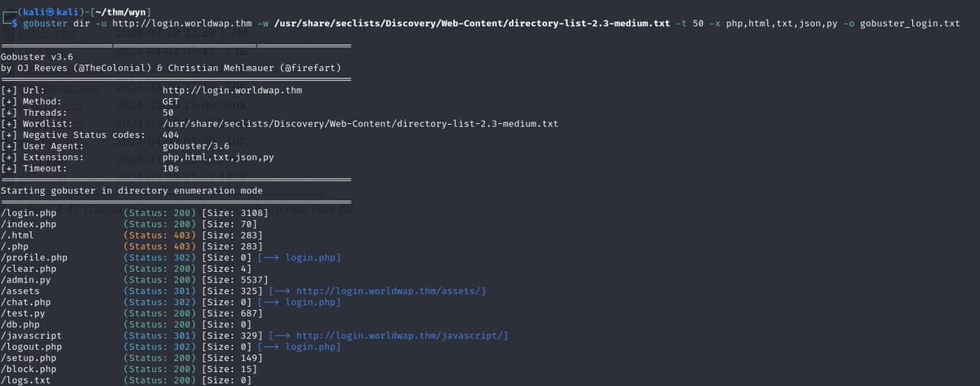This screenshot has width=980, height=386.
Task: Click the /test.py result path
Action: pyautogui.click(x=26, y=313)
